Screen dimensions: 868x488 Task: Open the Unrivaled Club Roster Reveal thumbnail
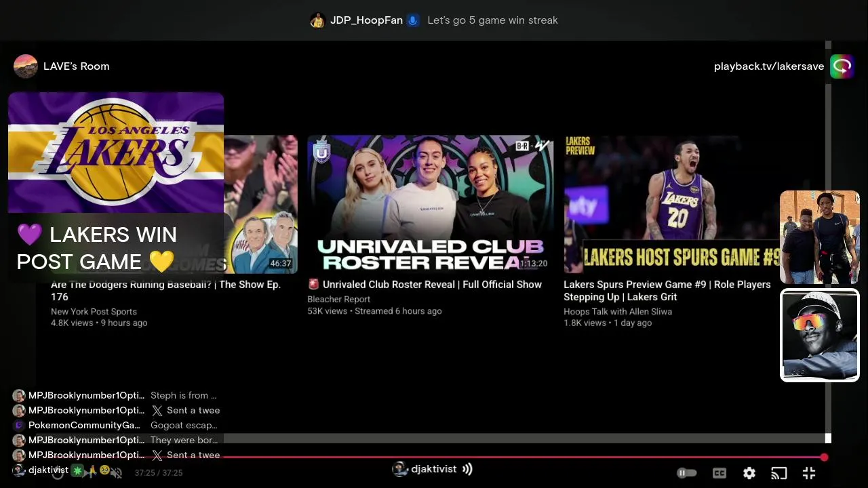(431, 204)
